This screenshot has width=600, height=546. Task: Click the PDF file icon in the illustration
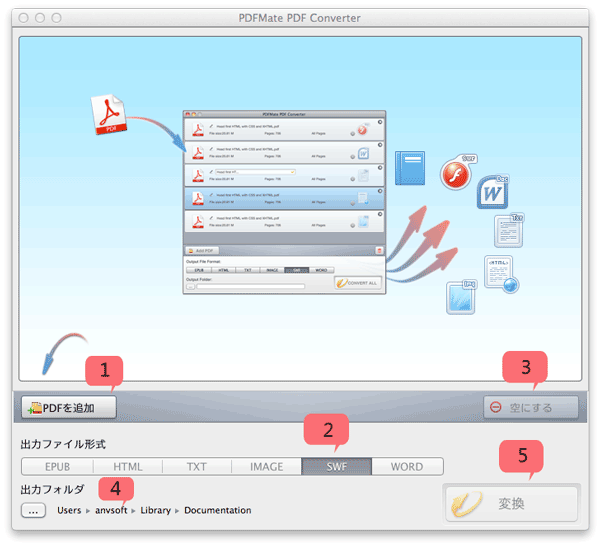[109, 114]
